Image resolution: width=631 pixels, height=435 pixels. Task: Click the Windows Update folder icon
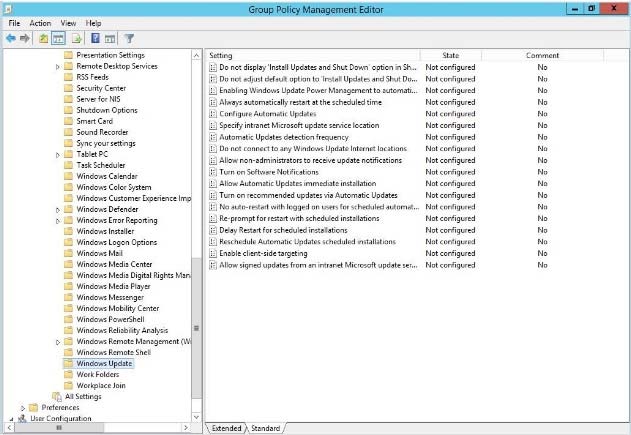tap(69, 363)
